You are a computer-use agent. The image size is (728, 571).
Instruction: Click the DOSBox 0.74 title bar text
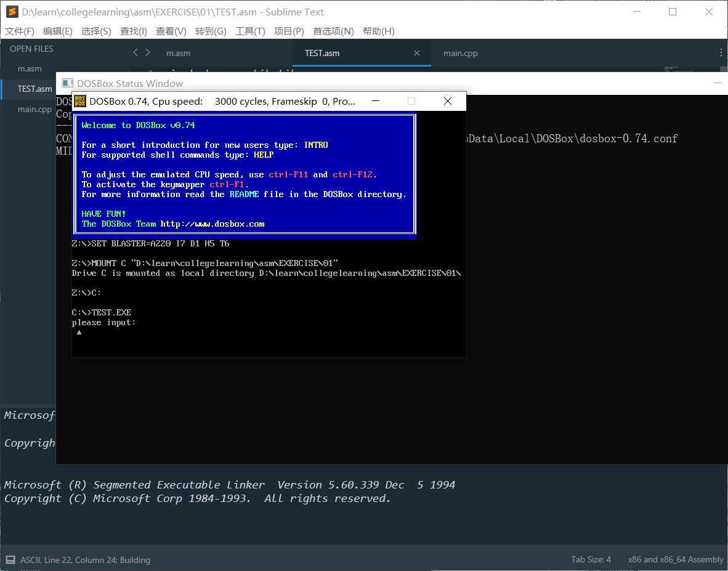222,101
